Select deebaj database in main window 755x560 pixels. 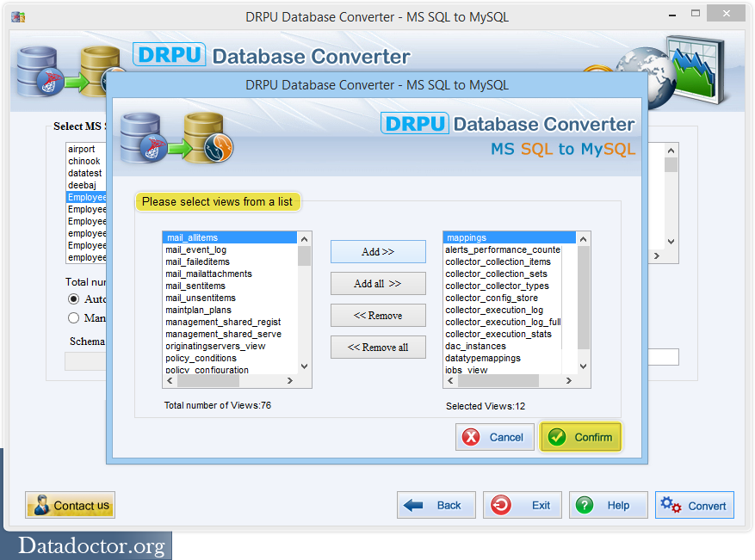tap(86, 185)
